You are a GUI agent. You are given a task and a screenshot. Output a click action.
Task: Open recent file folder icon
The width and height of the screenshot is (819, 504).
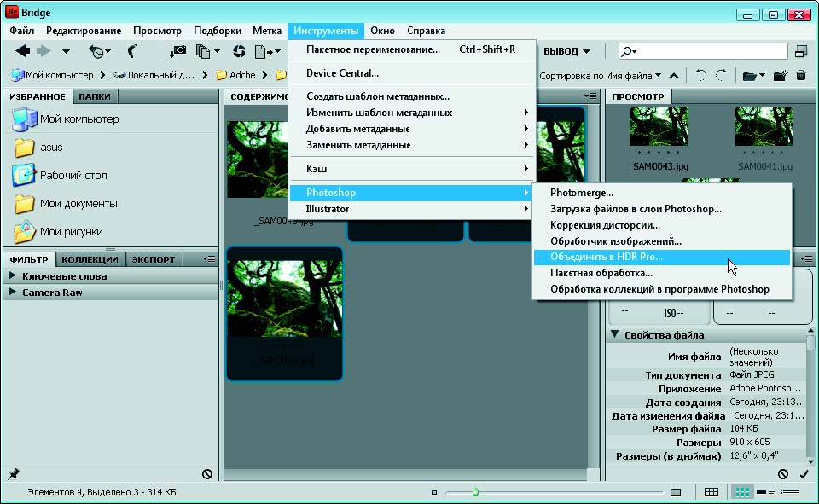click(753, 76)
